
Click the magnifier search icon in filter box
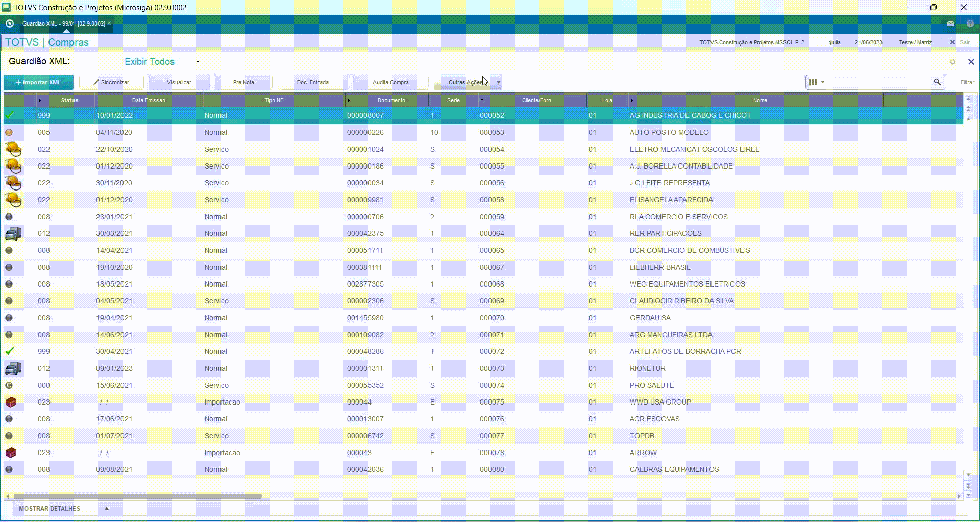click(937, 82)
